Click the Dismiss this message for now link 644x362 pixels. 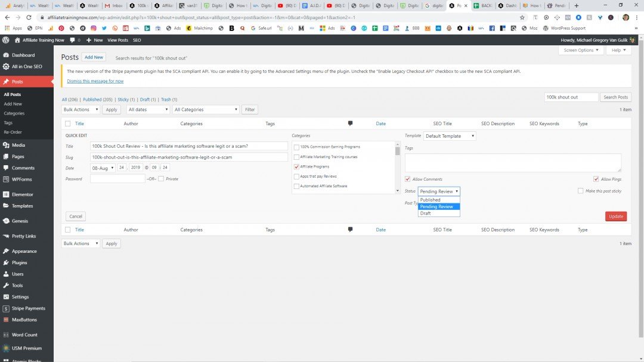[x=94, y=81]
